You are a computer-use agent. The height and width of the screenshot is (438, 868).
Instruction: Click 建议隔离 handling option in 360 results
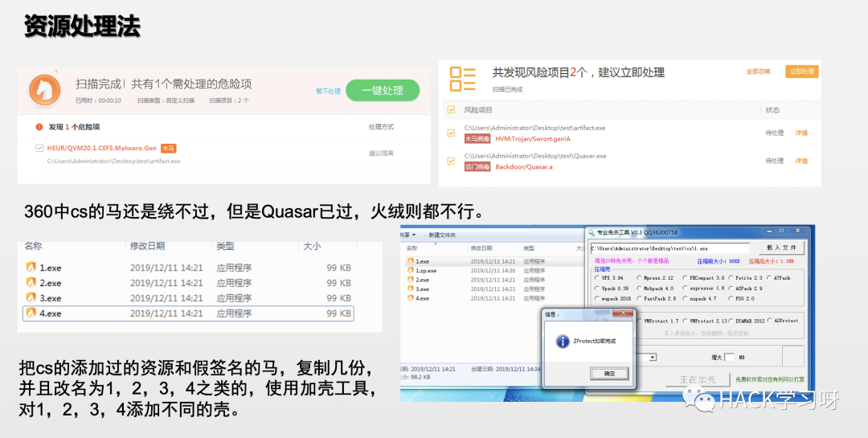(x=382, y=153)
